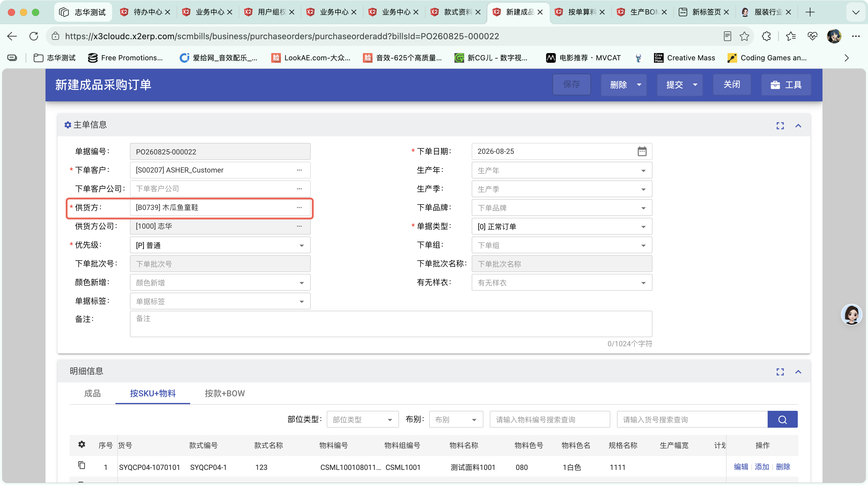Open the 优先级 dropdown

pos(220,245)
